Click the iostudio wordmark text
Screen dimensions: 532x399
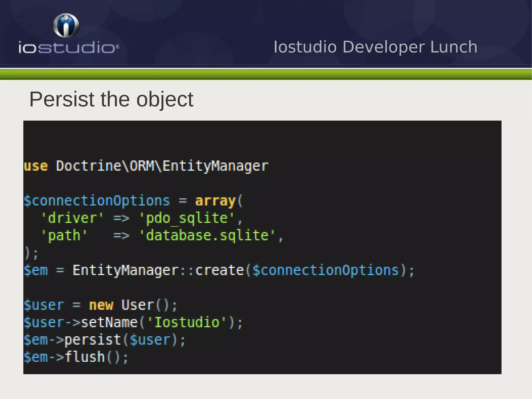tap(69, 48)
